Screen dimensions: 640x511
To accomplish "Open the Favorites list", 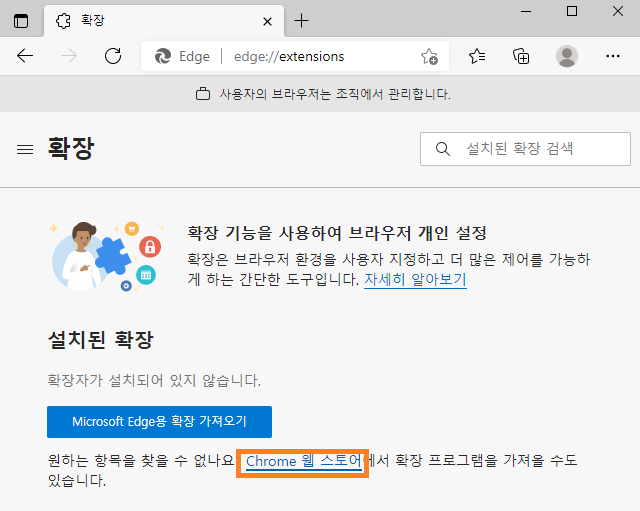I will click(477, 56).
